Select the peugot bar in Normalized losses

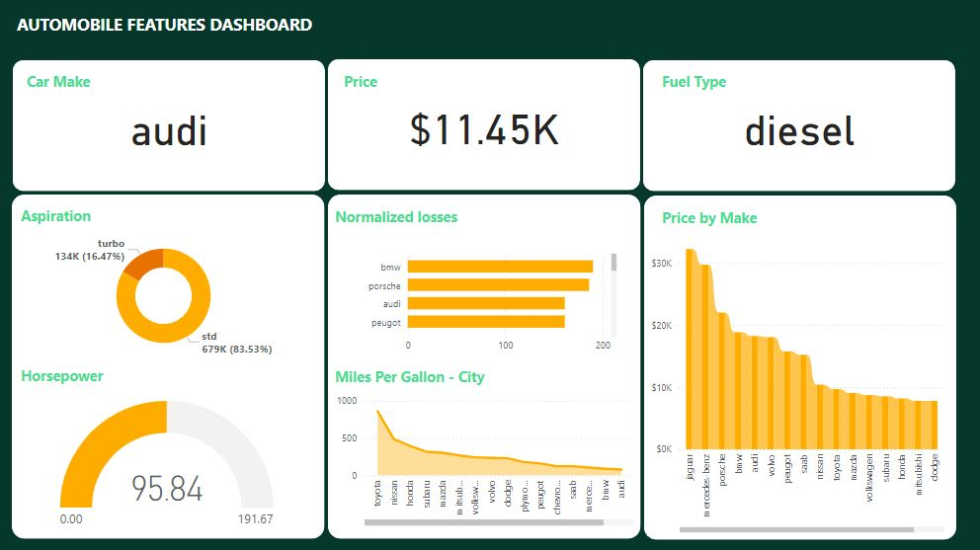tap(486, 322)
